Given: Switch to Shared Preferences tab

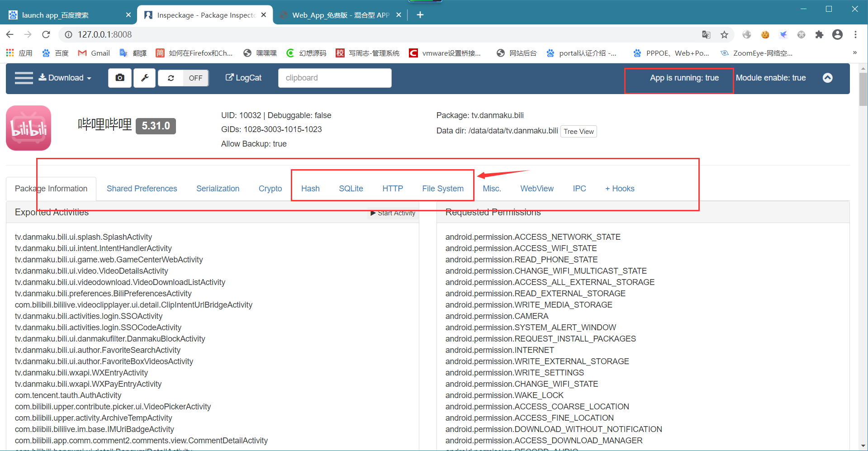Looking at the screenshot, I should coord(142,189).
